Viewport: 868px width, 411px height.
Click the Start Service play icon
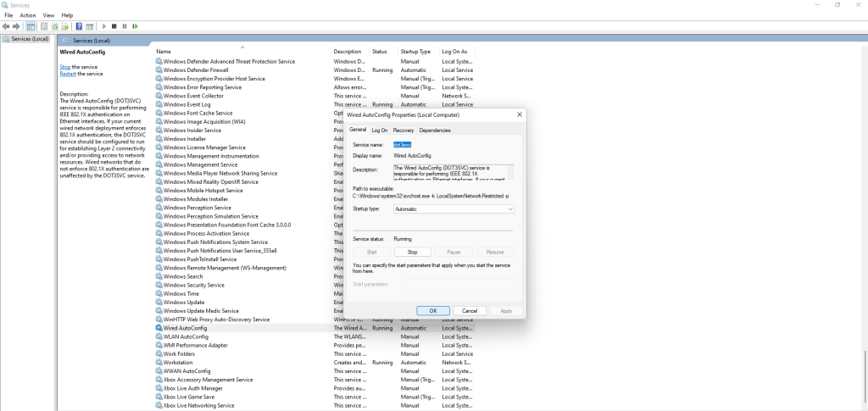[x=104, y=26]
